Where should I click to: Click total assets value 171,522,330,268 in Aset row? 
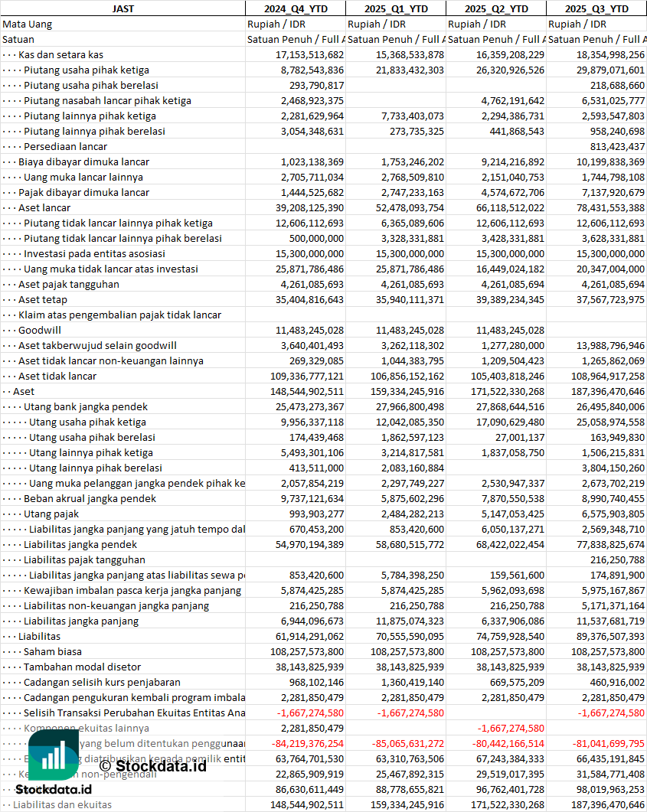coord(508,392)
